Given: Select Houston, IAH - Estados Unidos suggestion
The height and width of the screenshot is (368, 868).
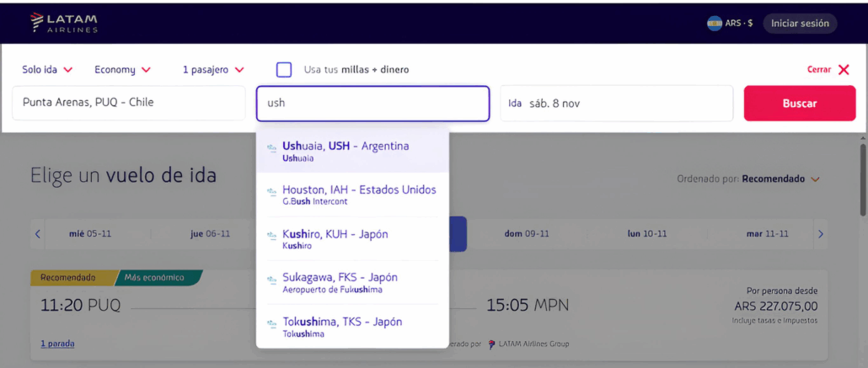Looking at the screenshot, I should coord(352,195).
